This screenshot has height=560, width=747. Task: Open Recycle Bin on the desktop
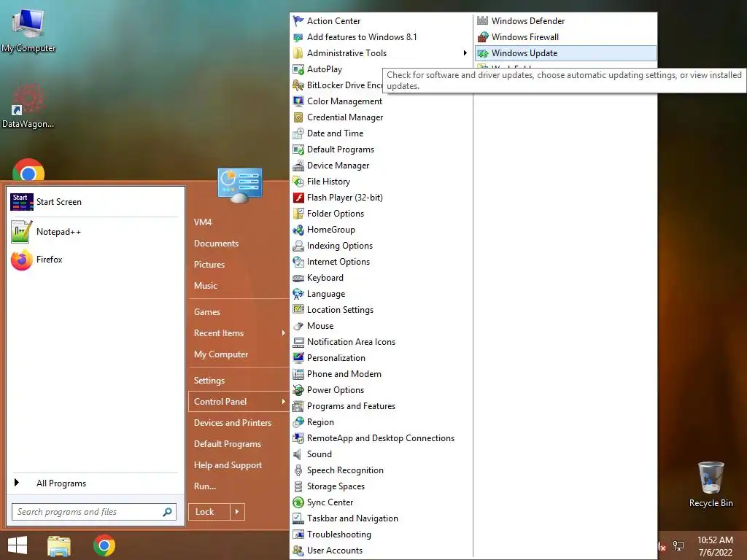(711, 484)
